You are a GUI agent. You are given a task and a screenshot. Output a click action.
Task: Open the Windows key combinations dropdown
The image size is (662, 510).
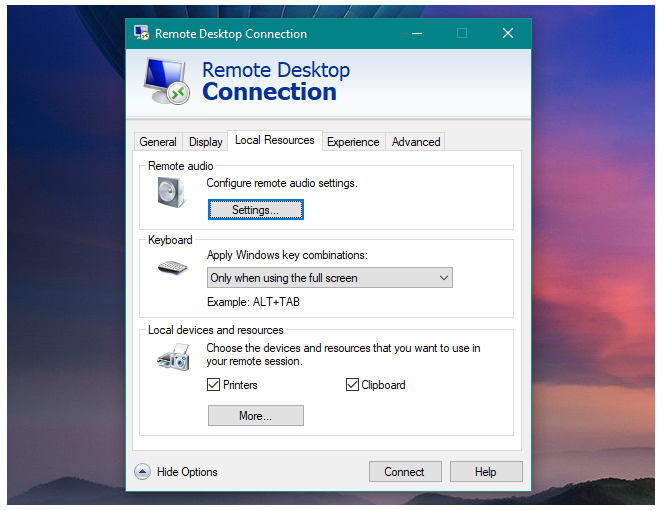[x=330, y=277]
